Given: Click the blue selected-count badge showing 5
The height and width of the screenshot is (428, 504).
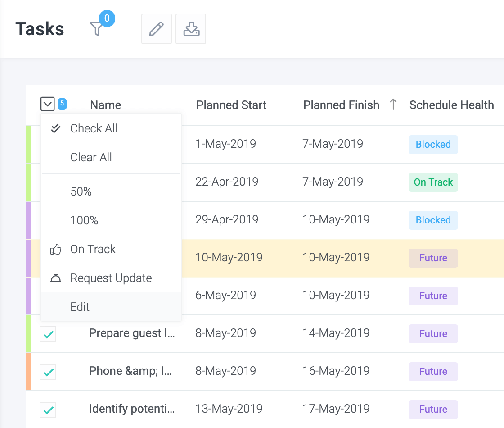Looking at the screenshot, I should coord(62,104).
